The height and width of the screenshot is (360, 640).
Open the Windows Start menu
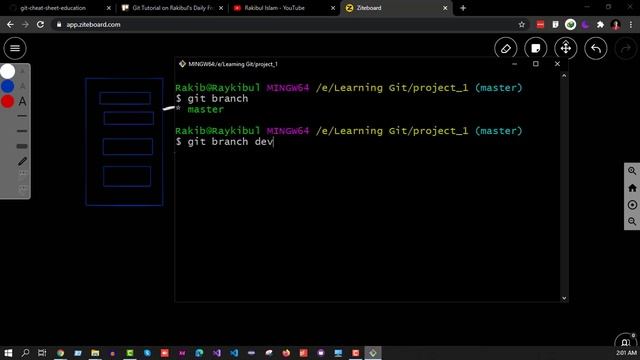[8, 353]
